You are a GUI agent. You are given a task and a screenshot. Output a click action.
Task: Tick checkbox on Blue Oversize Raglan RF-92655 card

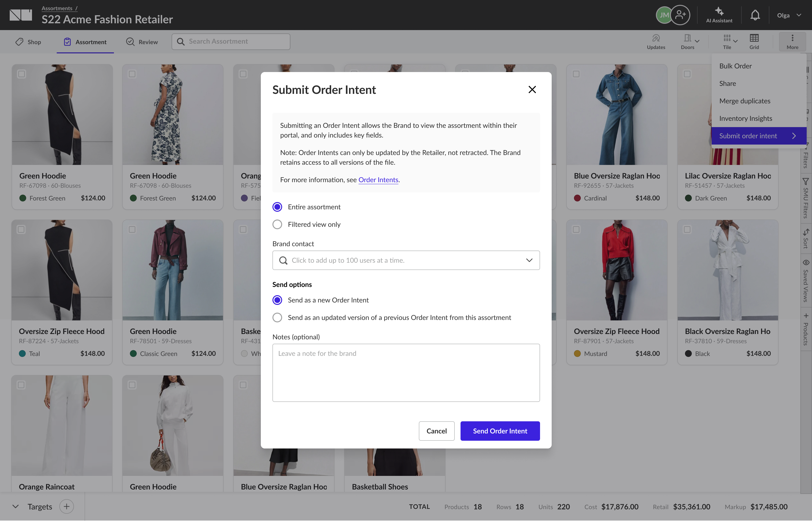pos(576,74)
